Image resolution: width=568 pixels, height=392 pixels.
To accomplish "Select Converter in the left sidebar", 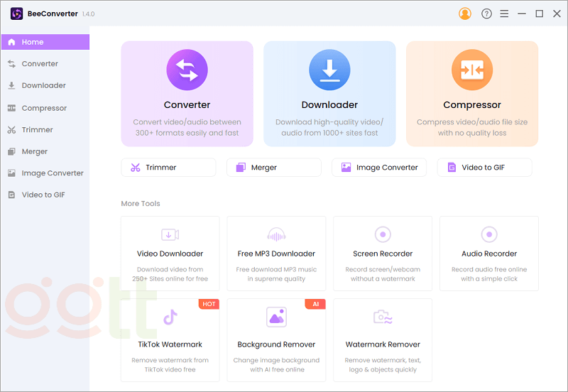I will coord(40,64).
